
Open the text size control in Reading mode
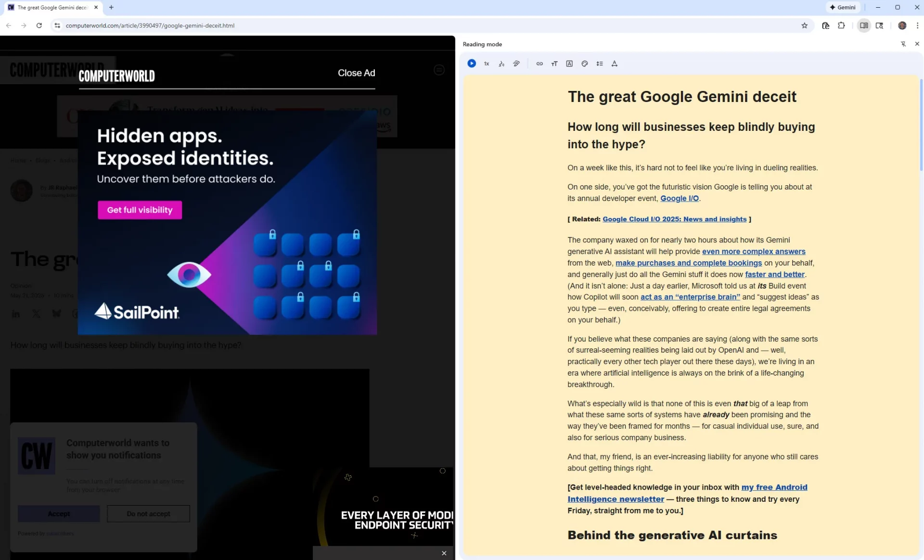pyautogui.click(x=554, y=63)
